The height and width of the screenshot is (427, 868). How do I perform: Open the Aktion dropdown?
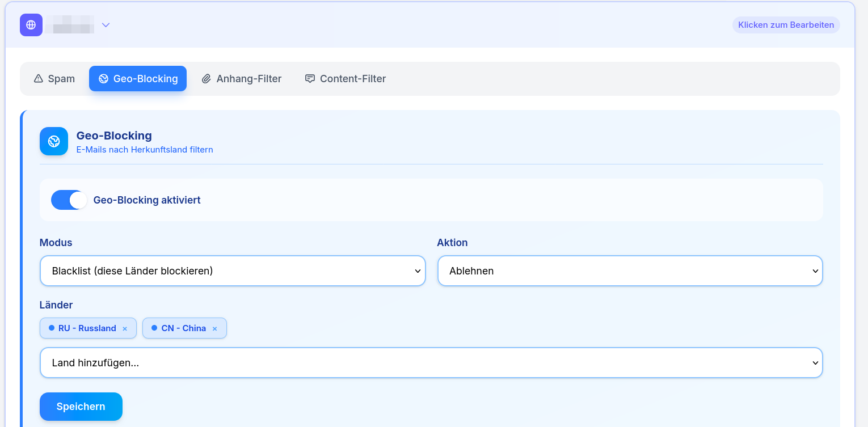click(630, 271)
